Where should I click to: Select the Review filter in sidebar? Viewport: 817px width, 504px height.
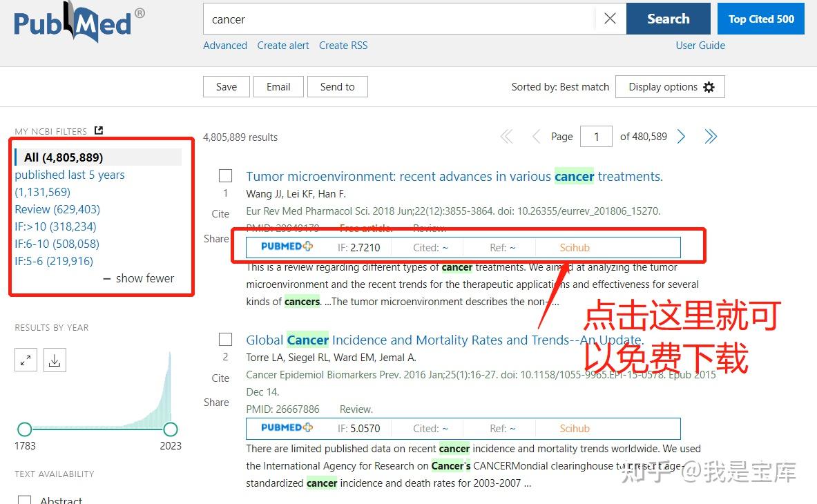57,209
